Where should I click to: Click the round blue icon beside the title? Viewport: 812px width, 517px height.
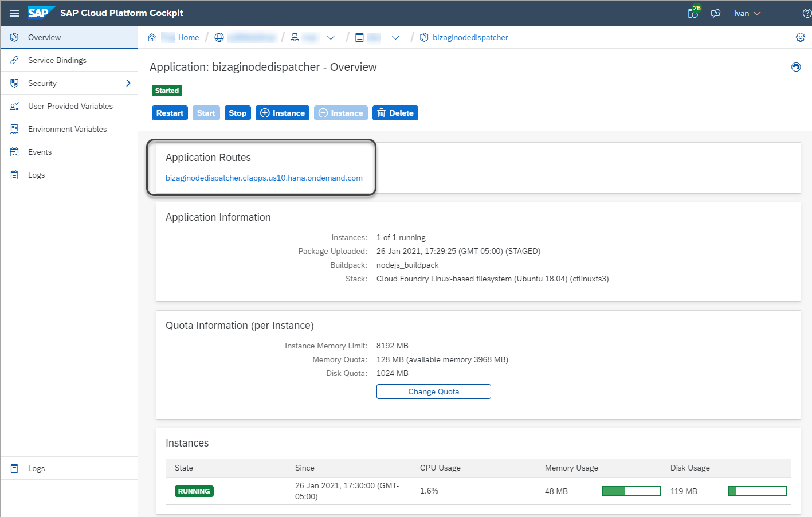tap(796, 67)
